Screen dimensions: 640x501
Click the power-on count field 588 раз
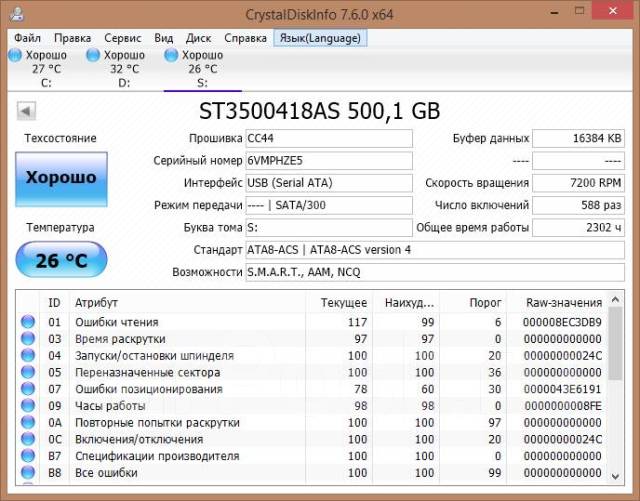578,205
